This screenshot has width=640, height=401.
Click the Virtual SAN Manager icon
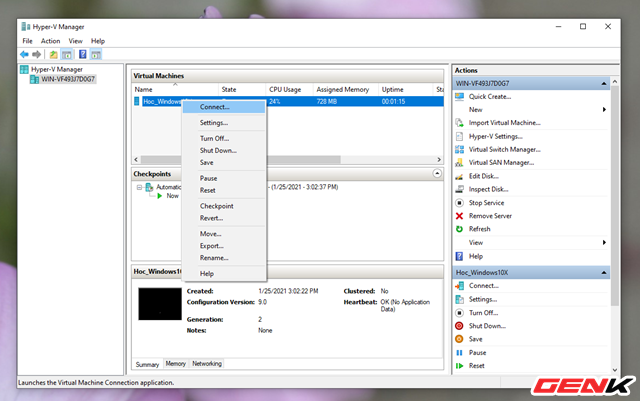pyautogui.click(x=460, y=163)
